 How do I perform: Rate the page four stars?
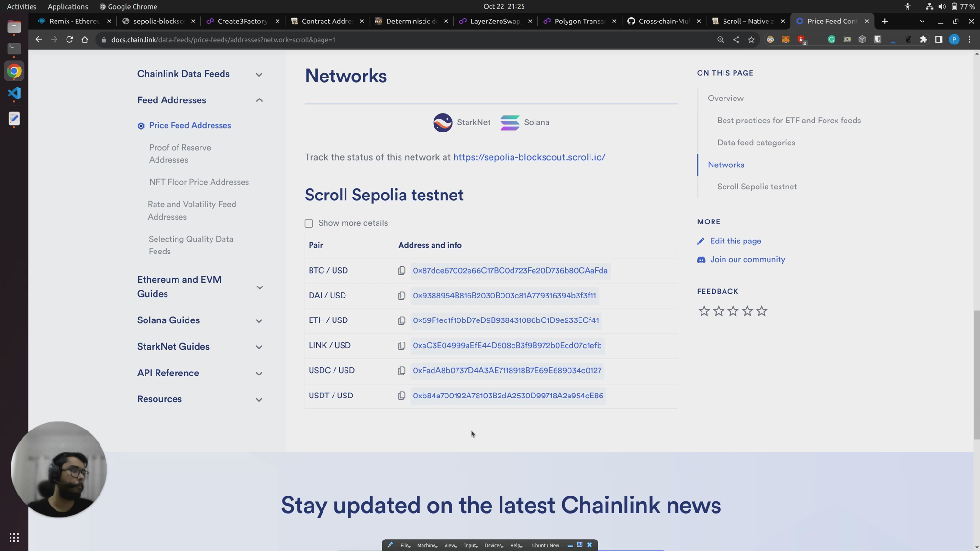pyautogui.click(x=747, y=311)
